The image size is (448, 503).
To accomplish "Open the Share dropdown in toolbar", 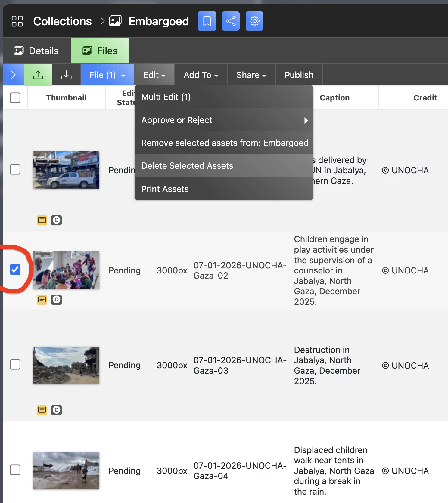I will (251, 75).
